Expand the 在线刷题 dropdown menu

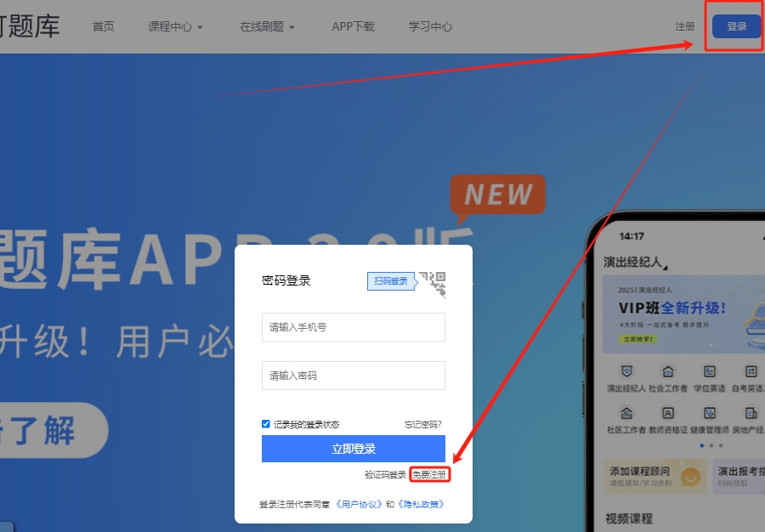267,26
